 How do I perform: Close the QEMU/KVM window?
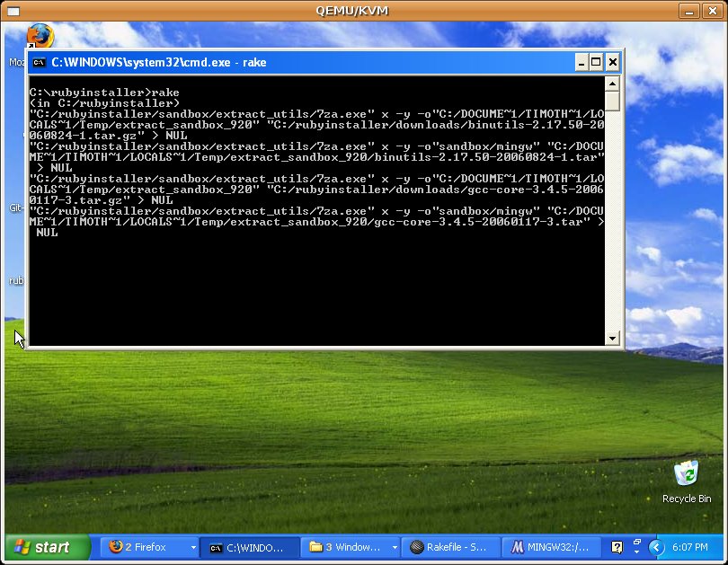coord(712,11)
